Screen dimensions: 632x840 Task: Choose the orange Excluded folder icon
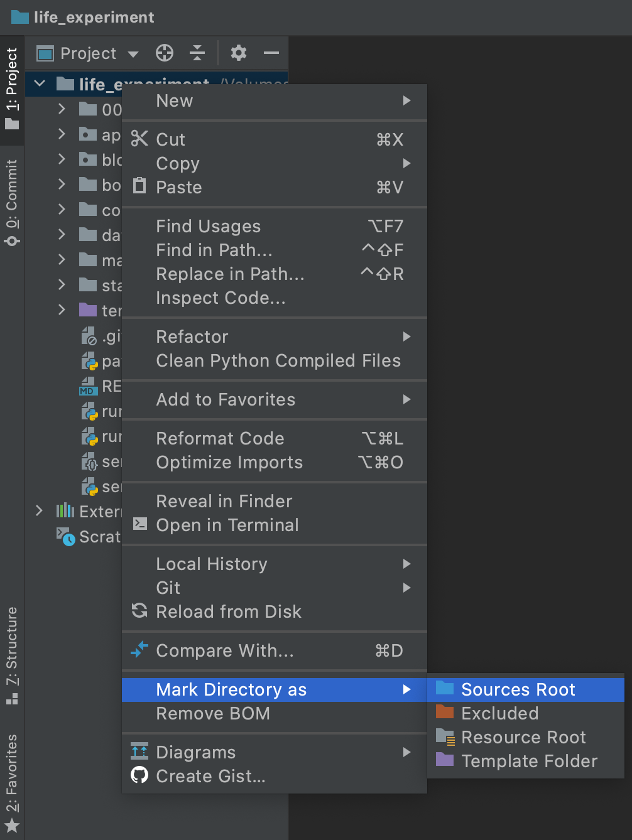tap(445, 712)
